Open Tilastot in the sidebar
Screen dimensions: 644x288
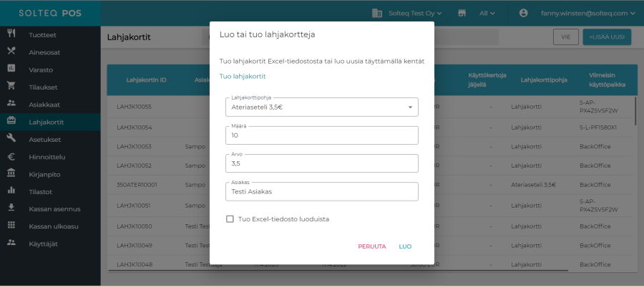click(x=41, y=191)
